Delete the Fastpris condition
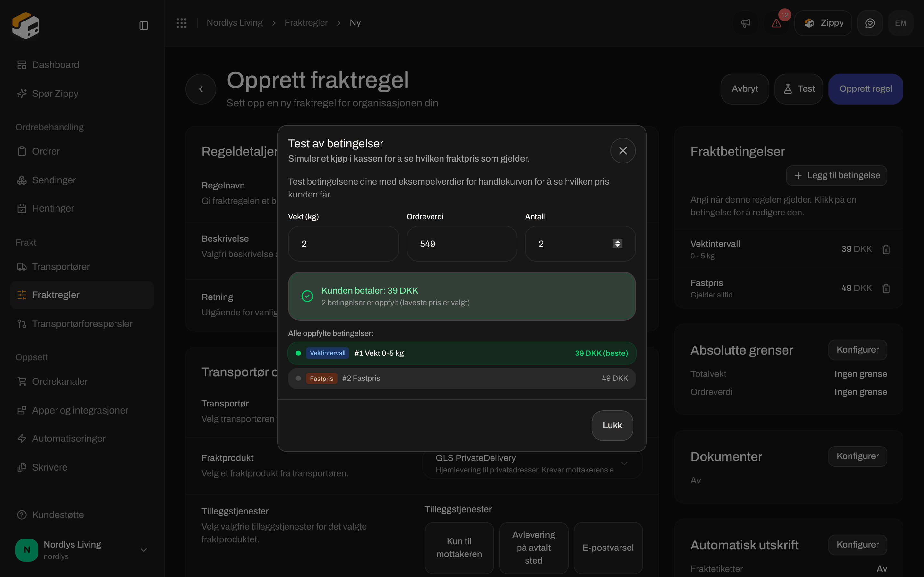The width and height of the screenshot is (924, 577). (886, 288)
